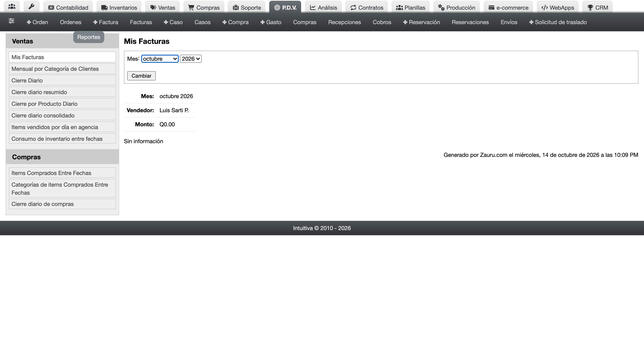Create a new Factura from toolbar
Viewport: 644px width, 362px height.
click(105, 22)
